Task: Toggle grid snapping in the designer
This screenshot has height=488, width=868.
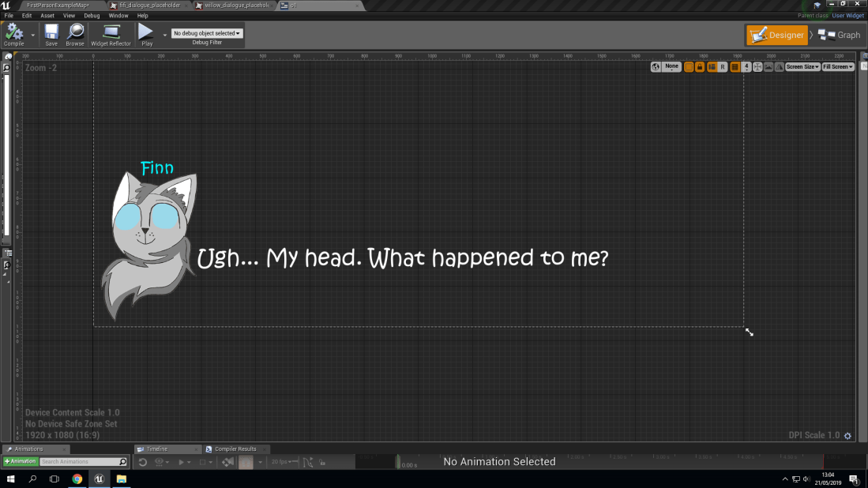Action: pos(735,67)
